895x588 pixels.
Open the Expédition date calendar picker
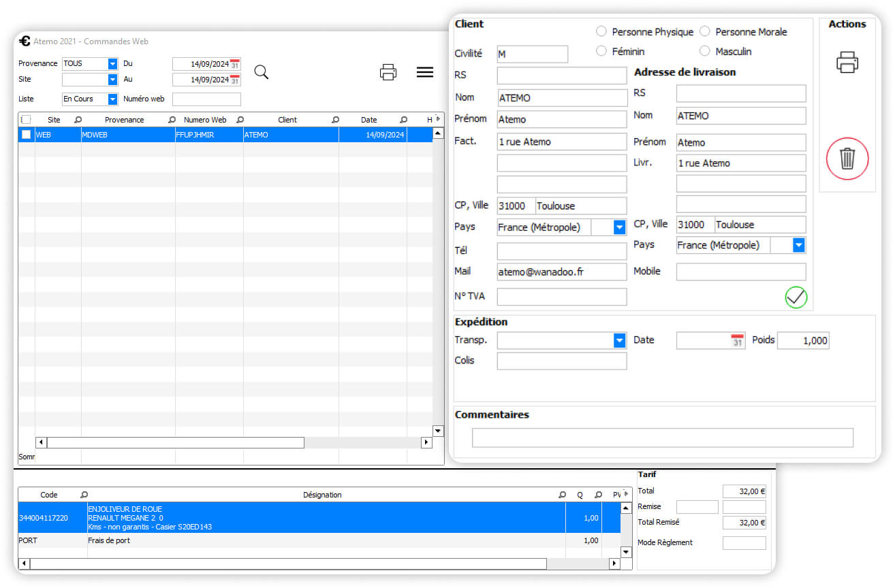[737, 340]
